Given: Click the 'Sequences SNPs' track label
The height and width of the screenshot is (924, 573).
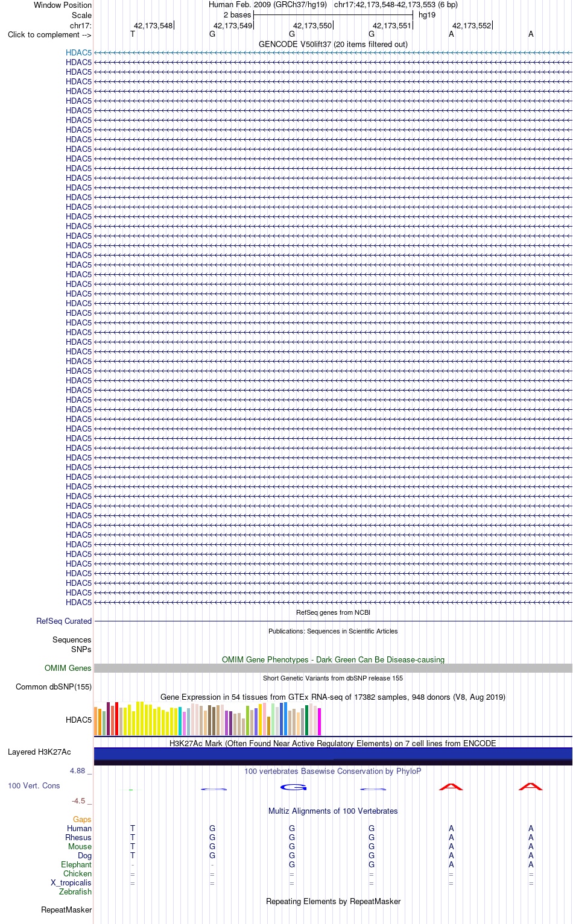Looking at the screenshot, I should click(72, 644).
